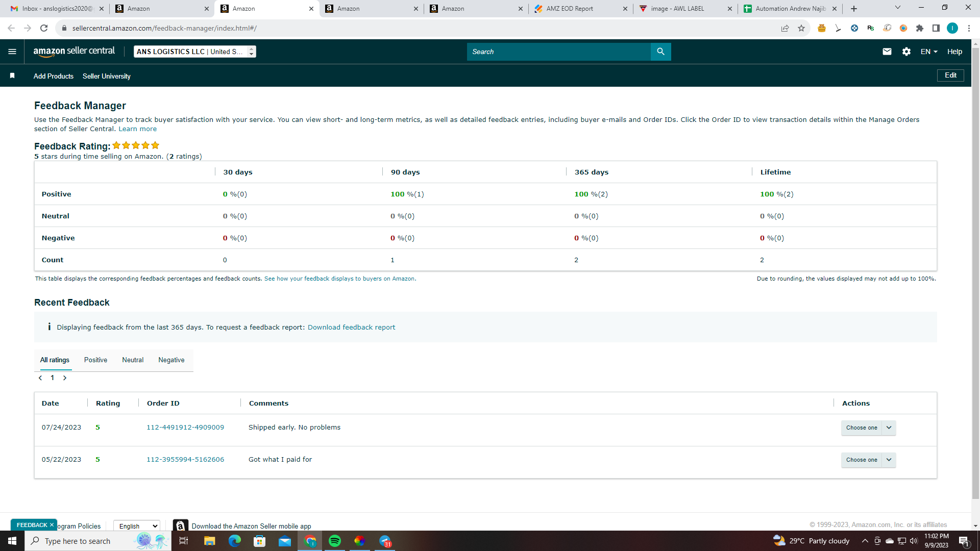Open the English language selector in footer
Screen dimensions: 980x551
(x=137, y=526)
